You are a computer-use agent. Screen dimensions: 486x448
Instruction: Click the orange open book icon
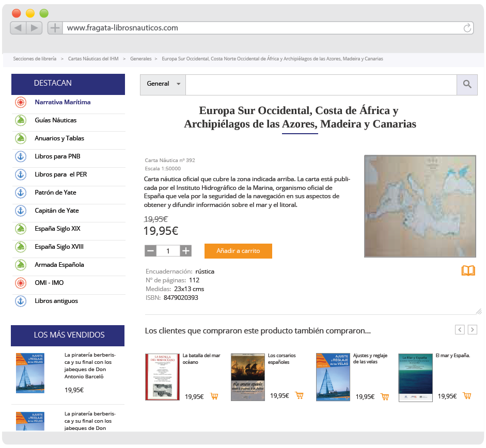point(468,270)
